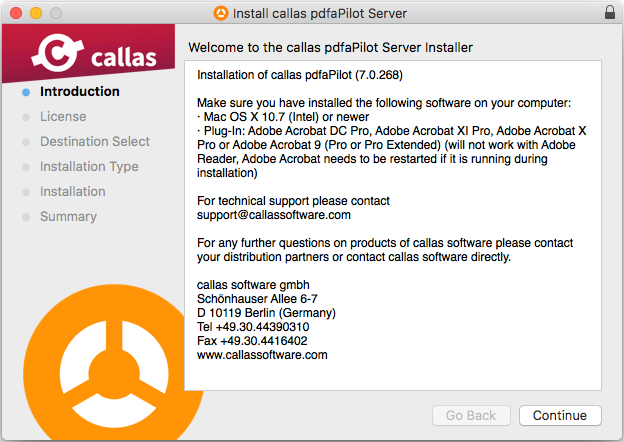Select the Installation Type step
Viewport: 624px width, 442px height.
pyautogui.click(x=89, y=167)
